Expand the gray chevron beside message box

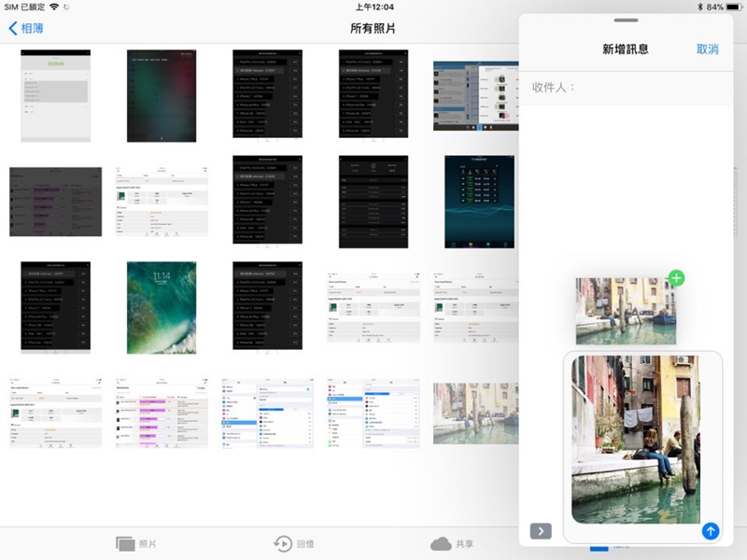pyautogui.click(x=541, y=531)
